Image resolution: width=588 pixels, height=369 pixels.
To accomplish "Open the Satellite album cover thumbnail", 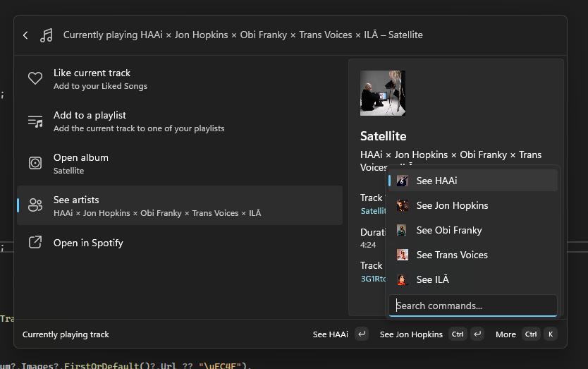I will coord(382,92).
